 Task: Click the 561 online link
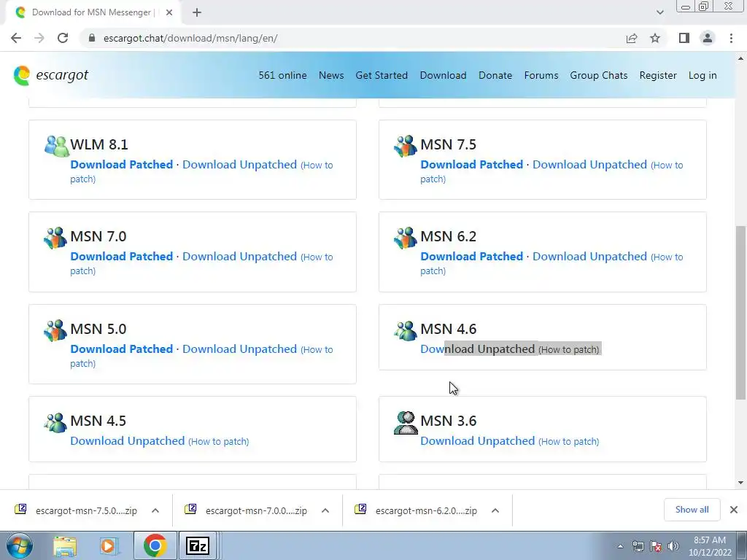click(282, 75)
